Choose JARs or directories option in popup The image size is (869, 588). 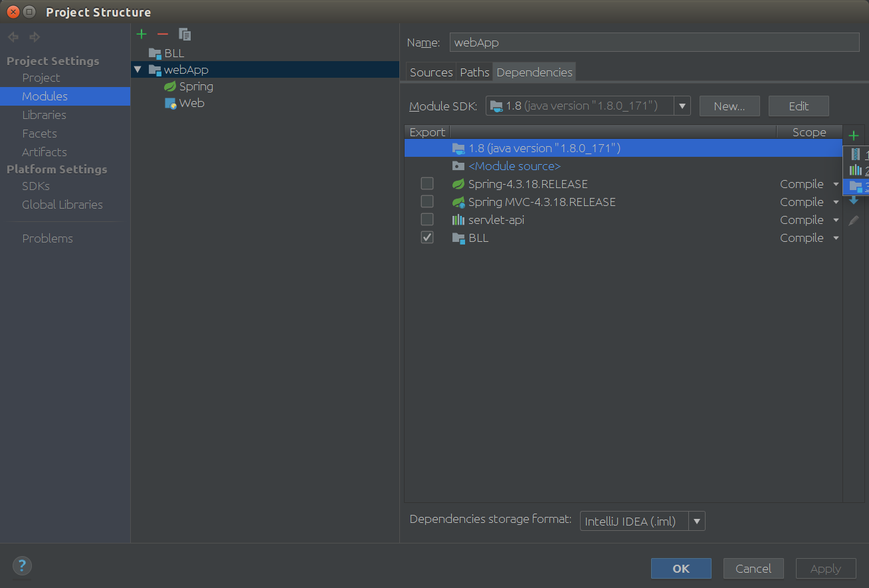pos(857,154)
